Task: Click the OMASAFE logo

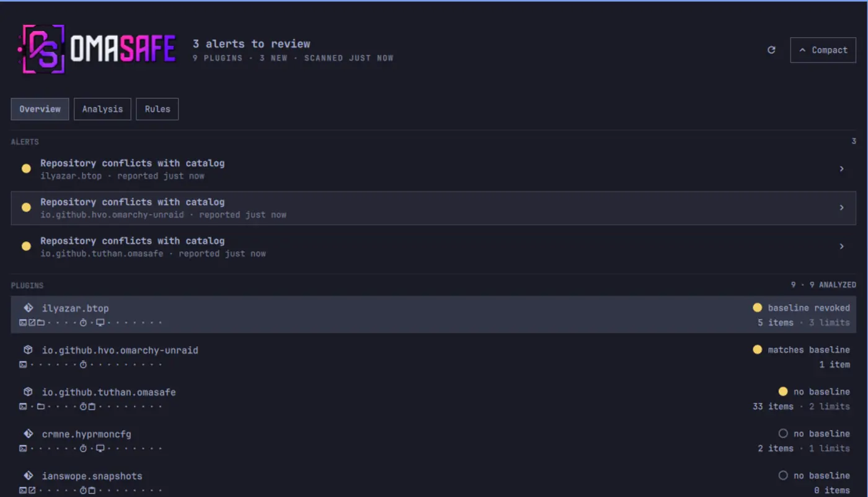Action: [97, 50]
